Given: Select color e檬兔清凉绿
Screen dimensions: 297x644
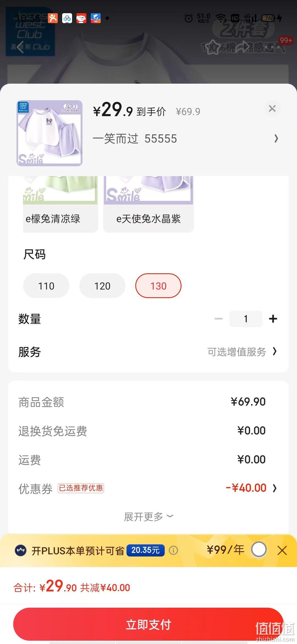Looking at the screenshot, I should click(x=61, y=204).
